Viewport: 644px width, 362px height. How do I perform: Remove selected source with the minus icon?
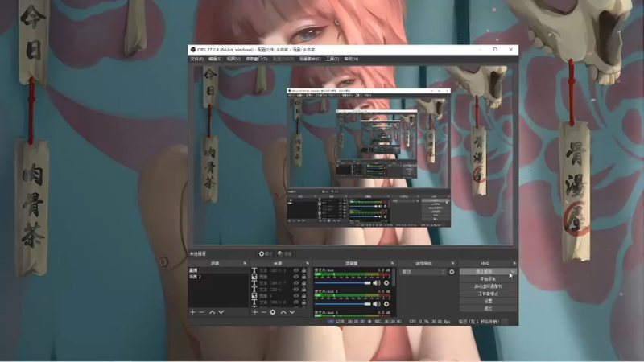click(x=264, y=312)
